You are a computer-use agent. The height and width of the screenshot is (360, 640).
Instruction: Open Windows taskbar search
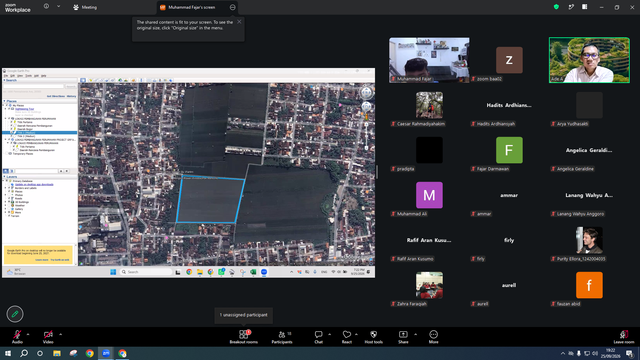pos(24,353)
